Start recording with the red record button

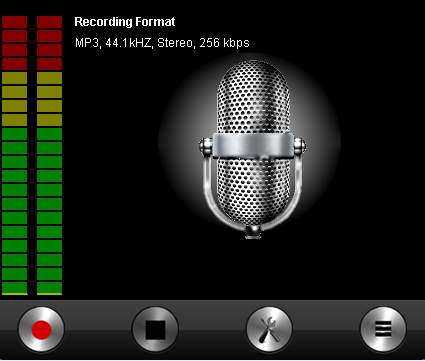(x=41, y=330)
